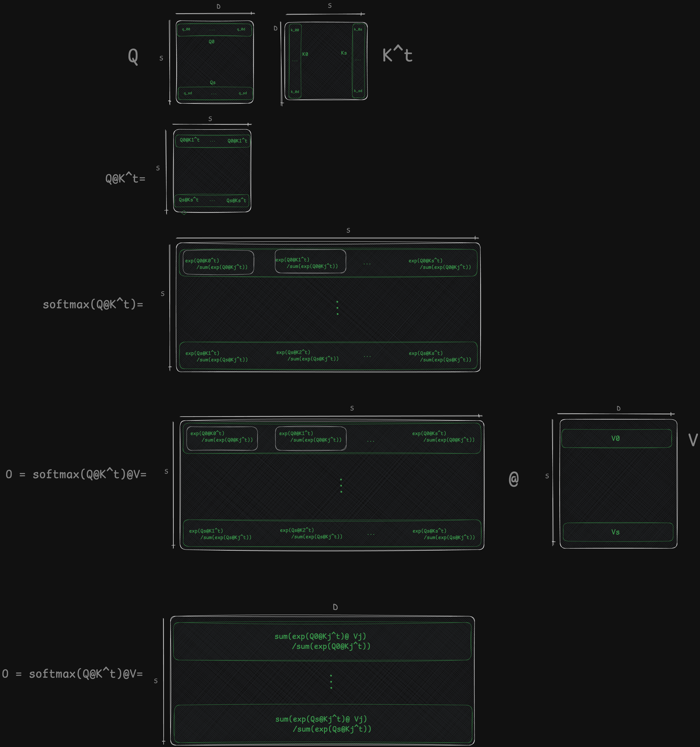Click the Vs row in V matrix
Viewport: 700px width, 747px height.
click(615, 532)
